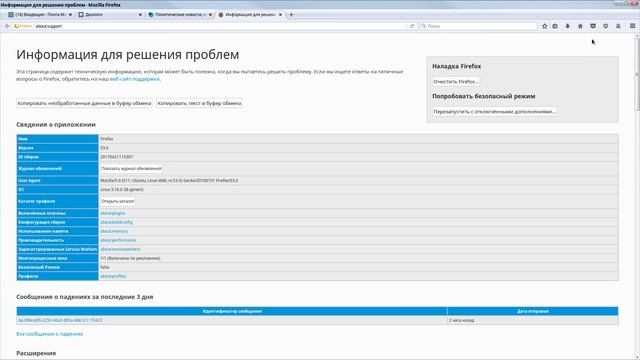640x360 pixels.
Task: Open the about:buildconfig link
Action: [x=117, y=222]
